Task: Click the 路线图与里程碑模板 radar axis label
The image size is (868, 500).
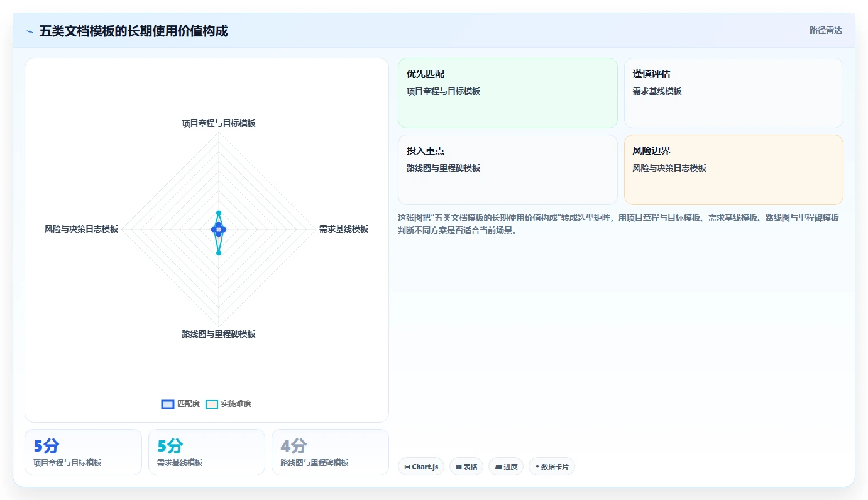Action: pyautogui.click(x=219, y=335)
